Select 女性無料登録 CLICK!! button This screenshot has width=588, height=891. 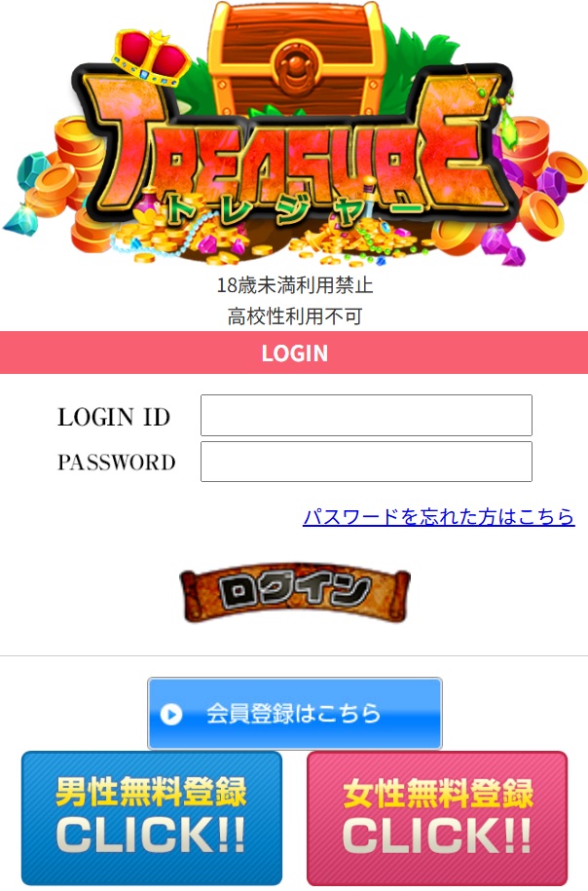click(x=437, y=818)
